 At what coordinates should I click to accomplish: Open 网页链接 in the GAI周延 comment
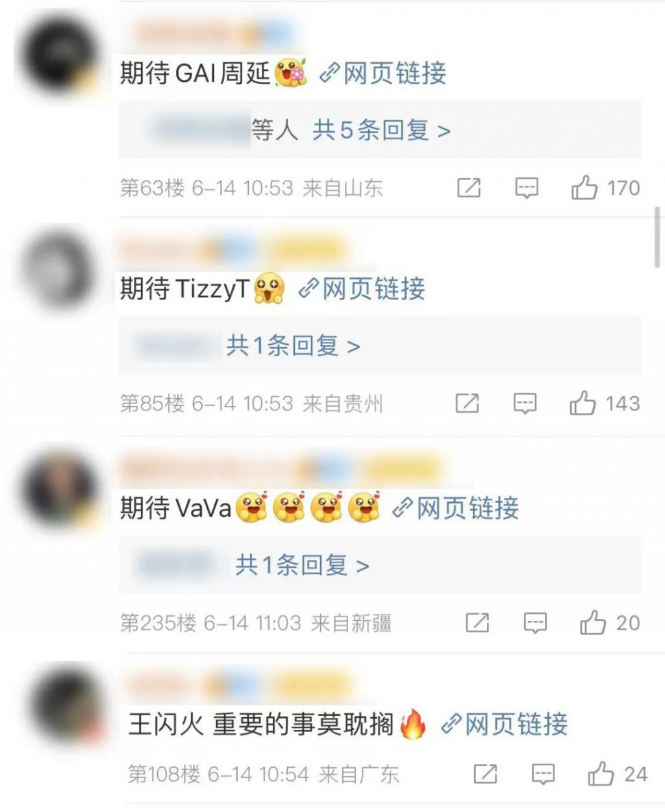coord(383,73)
